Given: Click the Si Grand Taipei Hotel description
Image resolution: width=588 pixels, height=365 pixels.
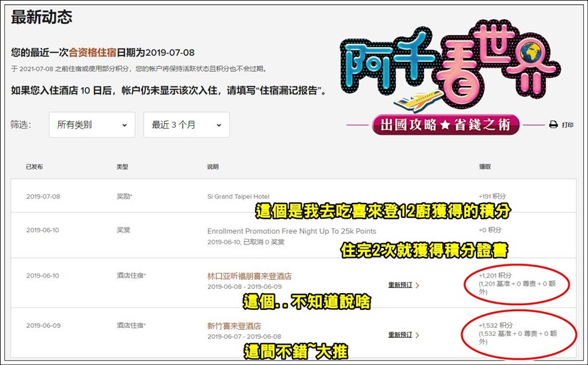Looking at the screenshot, I should coord(238,196).
